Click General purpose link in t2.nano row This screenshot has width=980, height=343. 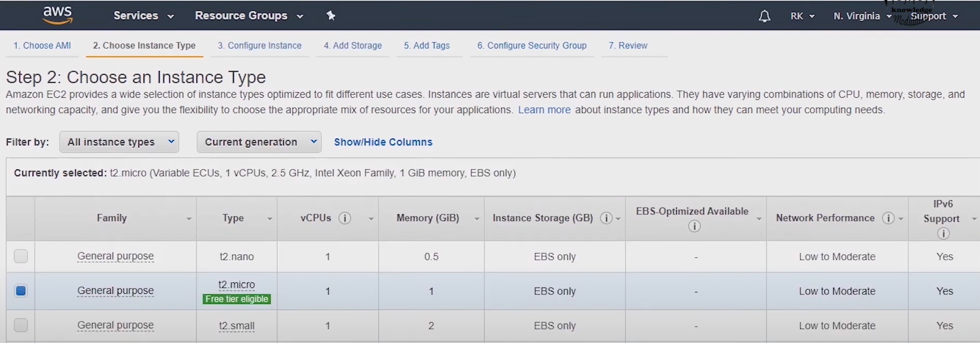[x=116, y=256]
